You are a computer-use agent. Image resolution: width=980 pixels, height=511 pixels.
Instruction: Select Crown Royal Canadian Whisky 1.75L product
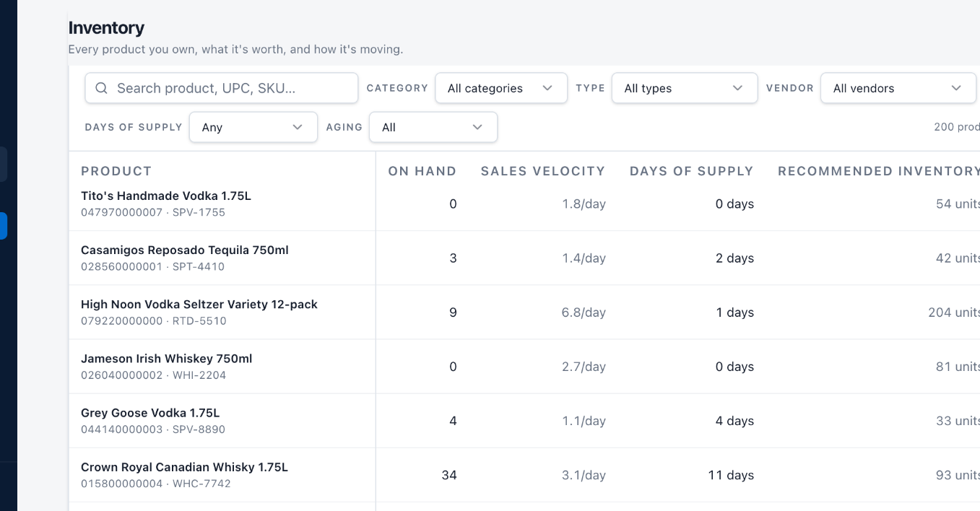point(184,467)
